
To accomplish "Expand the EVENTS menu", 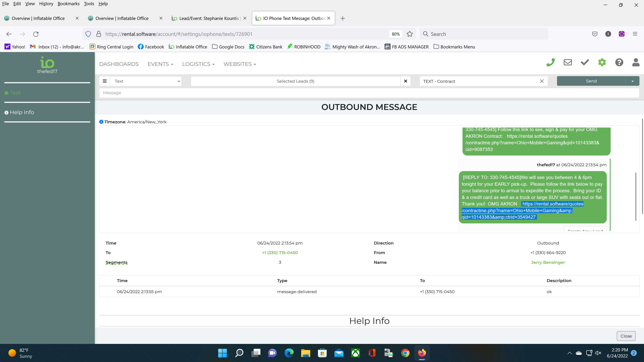I will (160, 64).
